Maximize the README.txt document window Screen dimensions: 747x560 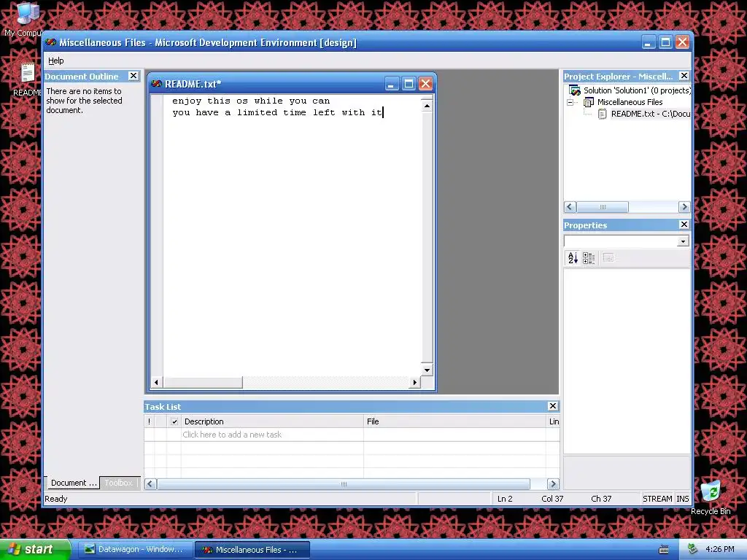409,84
